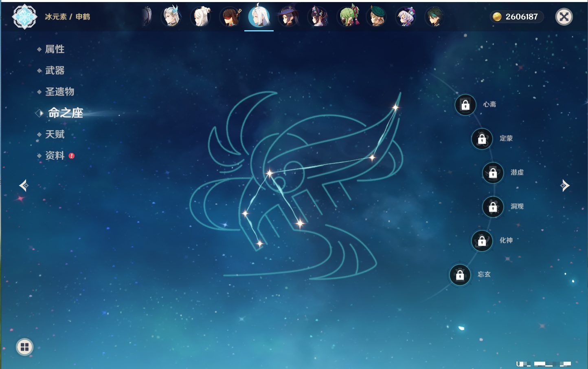Open the 武器 weapon section
The height and width of the screenshot is (369, 588).
tap(55, 71)
